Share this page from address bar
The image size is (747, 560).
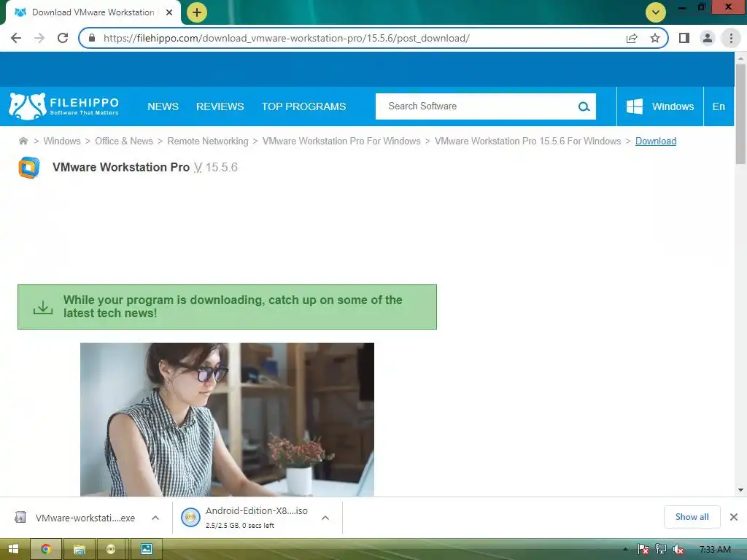point(632,38)
